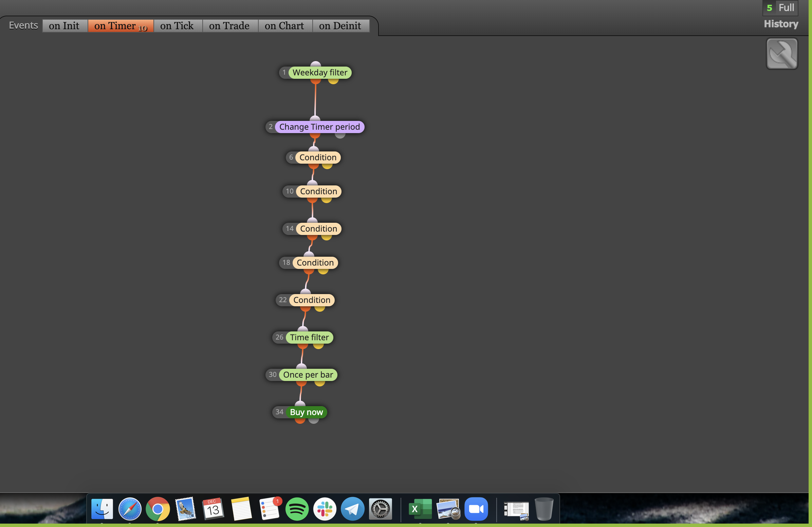The height and width of the screenshot is (527, 812).
Task: Select Condition block number 14
Action: (318, 229)
